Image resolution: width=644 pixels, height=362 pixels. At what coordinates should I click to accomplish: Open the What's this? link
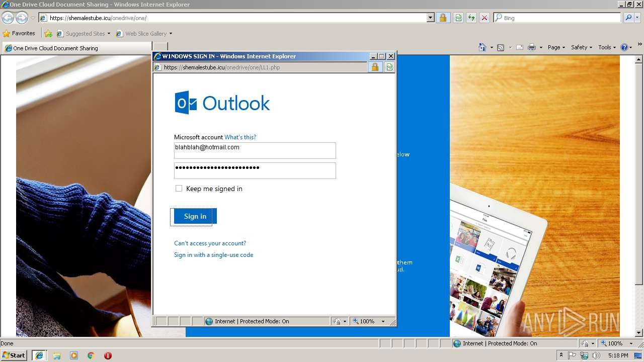(x=240, y=137)
